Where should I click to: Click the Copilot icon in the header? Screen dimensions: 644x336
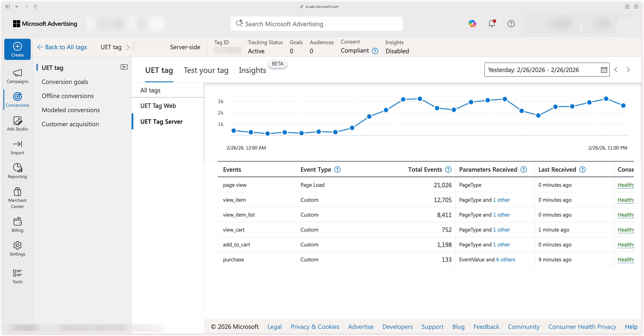(x=472, y=24)
